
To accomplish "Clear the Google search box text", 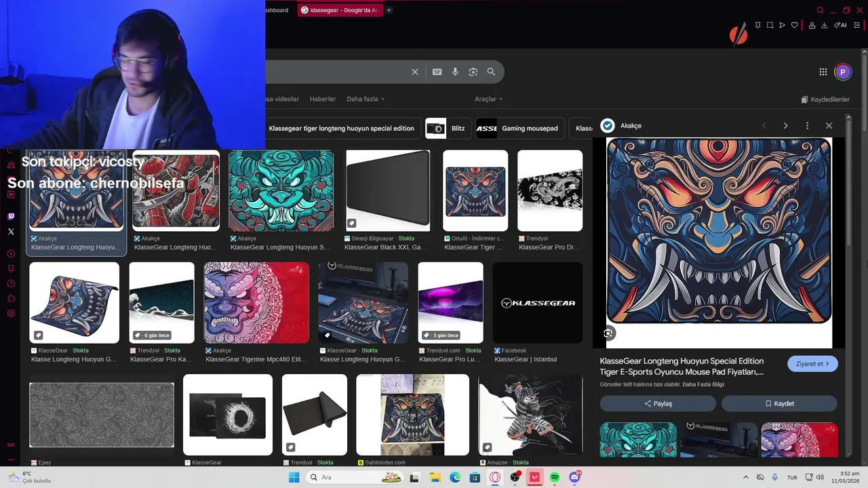I will (x=415, y=72).
